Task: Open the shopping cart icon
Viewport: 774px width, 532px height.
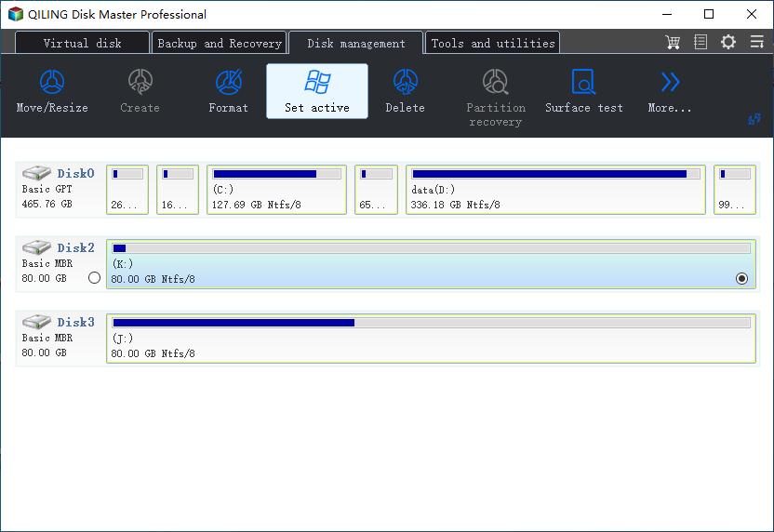Action: (673, 42)
